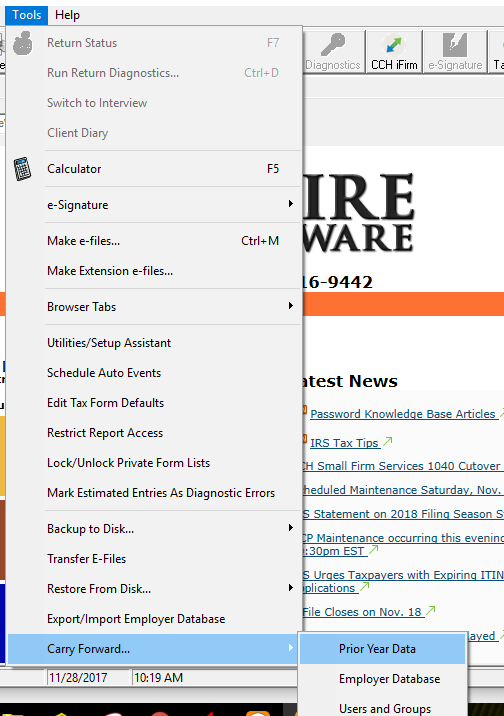Image resolution: width=504 pixels, height=716 pixels.
Task: Choose Prior Year Data in Carry Forward
Action: click(x=383, y=649)
